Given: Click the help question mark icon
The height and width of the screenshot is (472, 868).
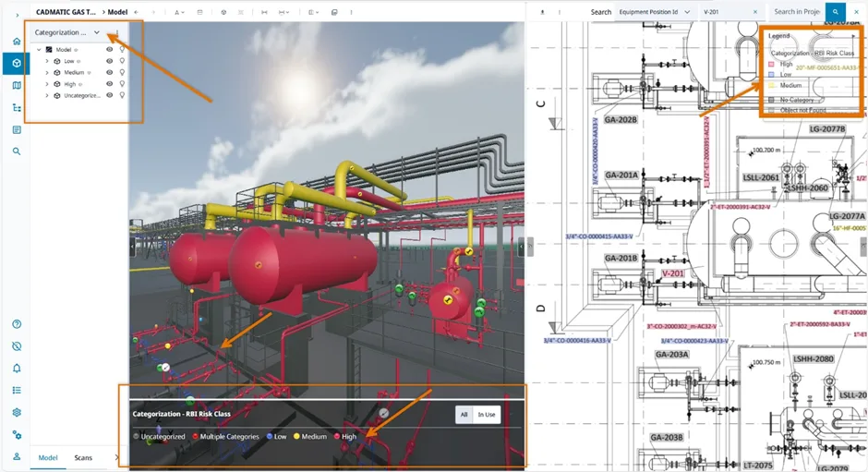Looking at the screenshot, I should click(x=17, y=324).
